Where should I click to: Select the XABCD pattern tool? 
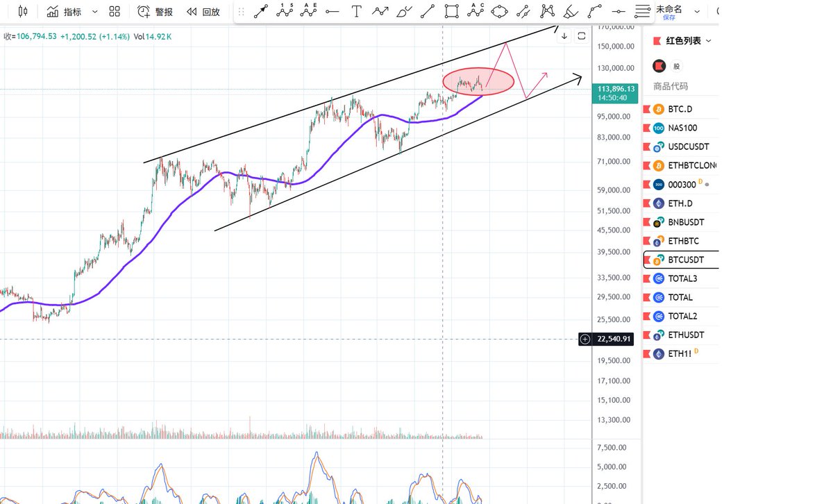[548, 11]
